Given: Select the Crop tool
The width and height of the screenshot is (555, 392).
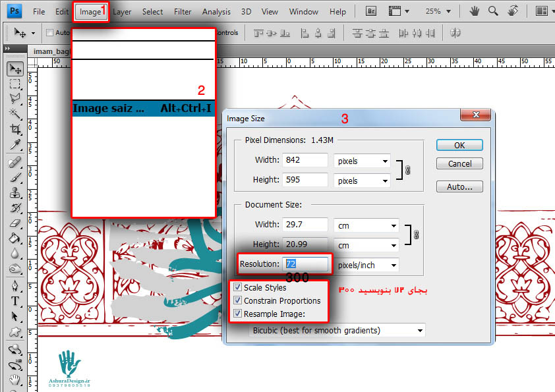Looking at the screenshot, I should click(15, 128).
